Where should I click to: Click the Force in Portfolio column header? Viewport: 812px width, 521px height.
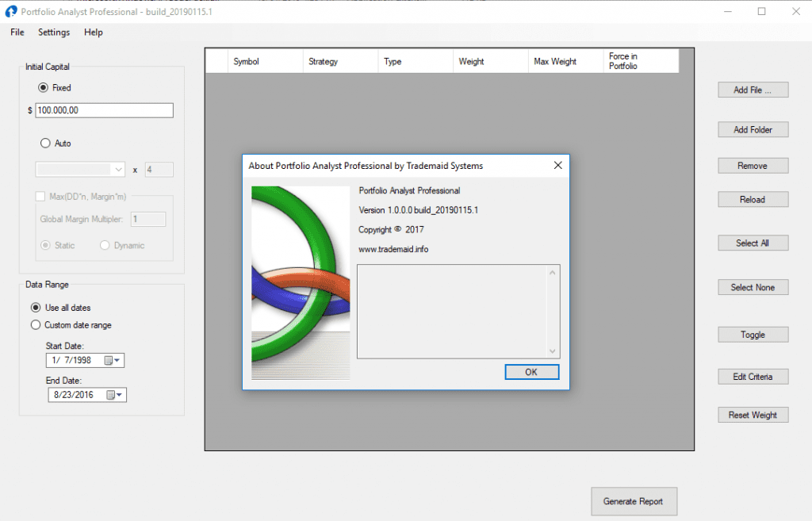pos(641,61)
